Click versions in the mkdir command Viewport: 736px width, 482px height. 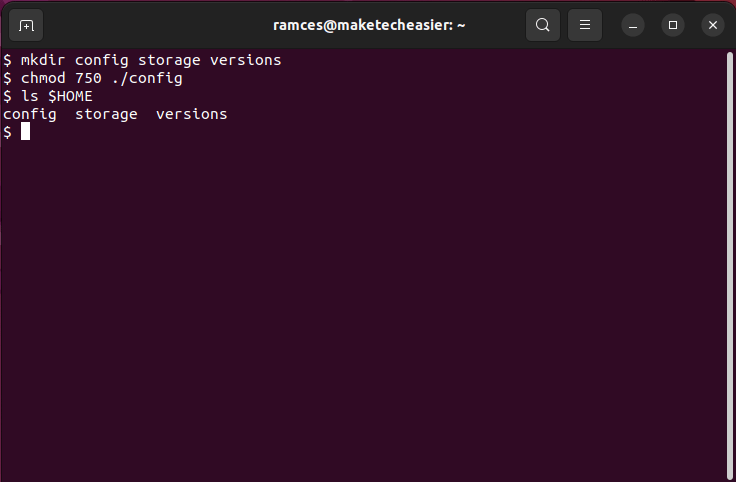coord(246,60)
